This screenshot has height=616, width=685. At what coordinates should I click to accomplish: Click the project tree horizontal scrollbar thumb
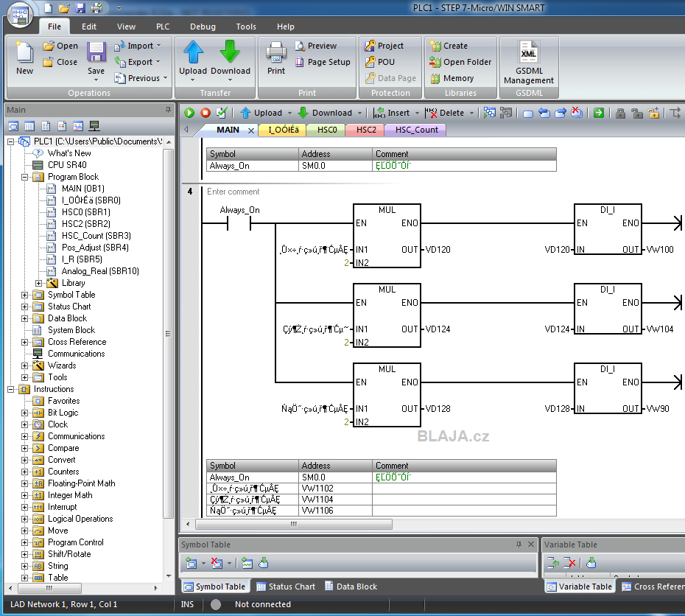tap(49, 588)
